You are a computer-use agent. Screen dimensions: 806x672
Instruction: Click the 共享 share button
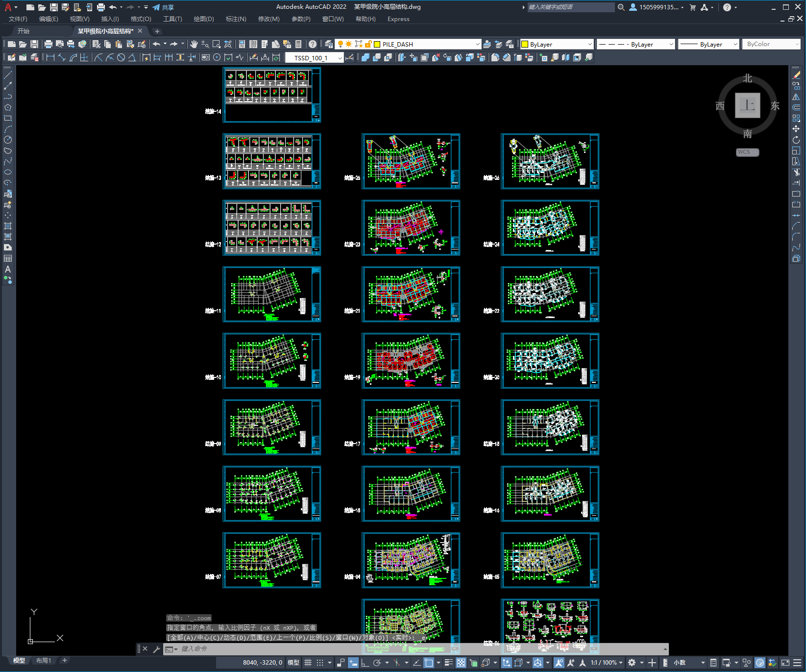(x=163, y=7)
